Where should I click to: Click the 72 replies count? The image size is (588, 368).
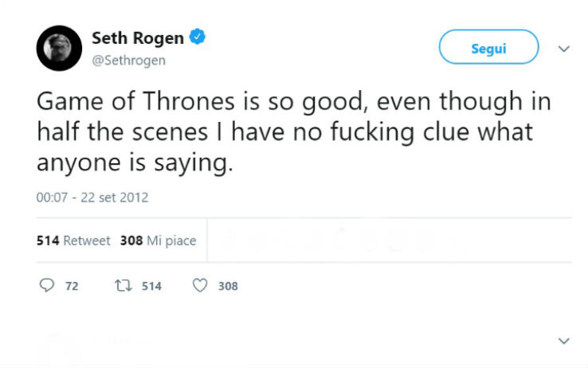pyautogui.click(x=72, y=286)
